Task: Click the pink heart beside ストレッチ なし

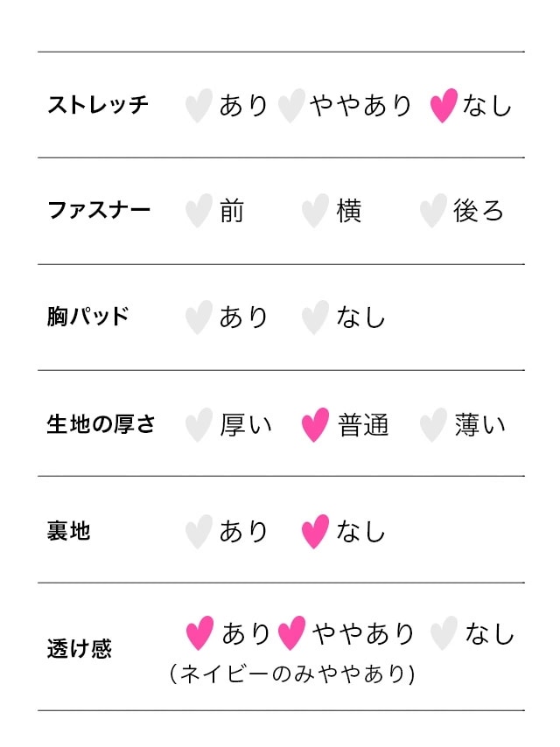Action: coord(444,106)
